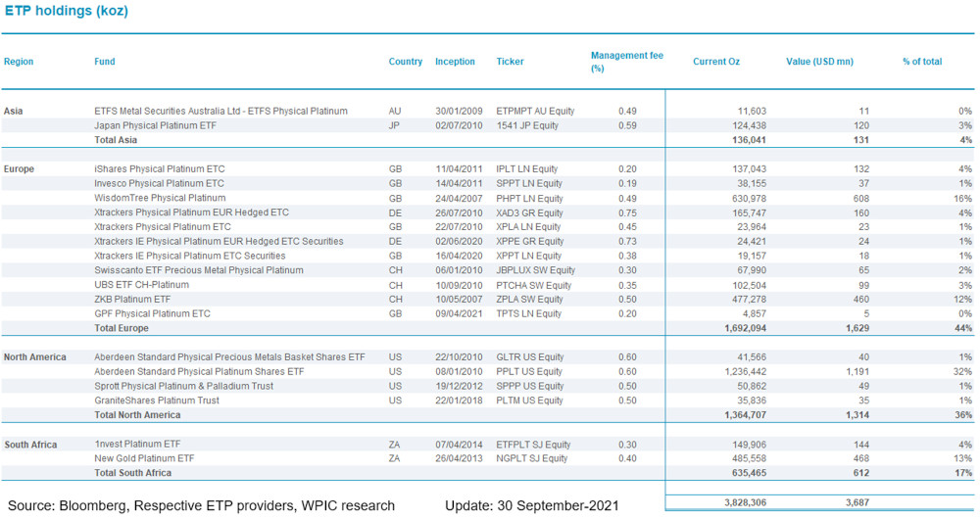The height and width of the screenshot is (518, 980).
Task: Click inception date 09/04/2021
Action: pos(459,313)
